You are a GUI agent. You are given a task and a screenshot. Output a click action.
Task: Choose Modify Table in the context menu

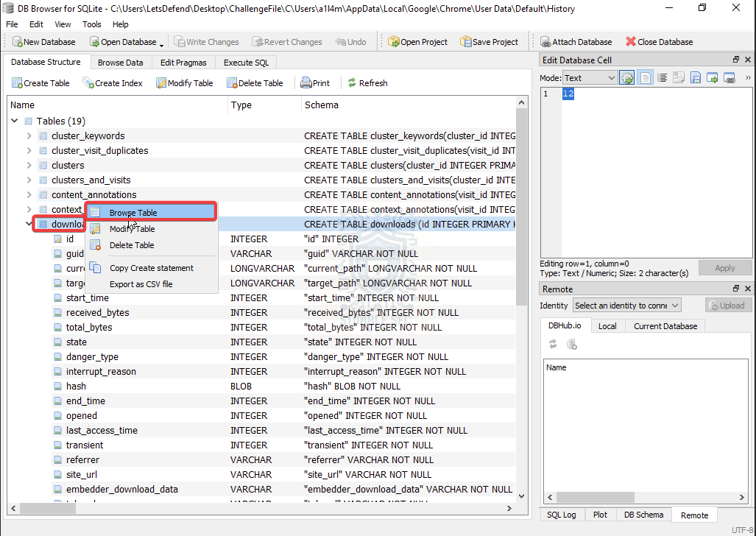coord(151,229)
